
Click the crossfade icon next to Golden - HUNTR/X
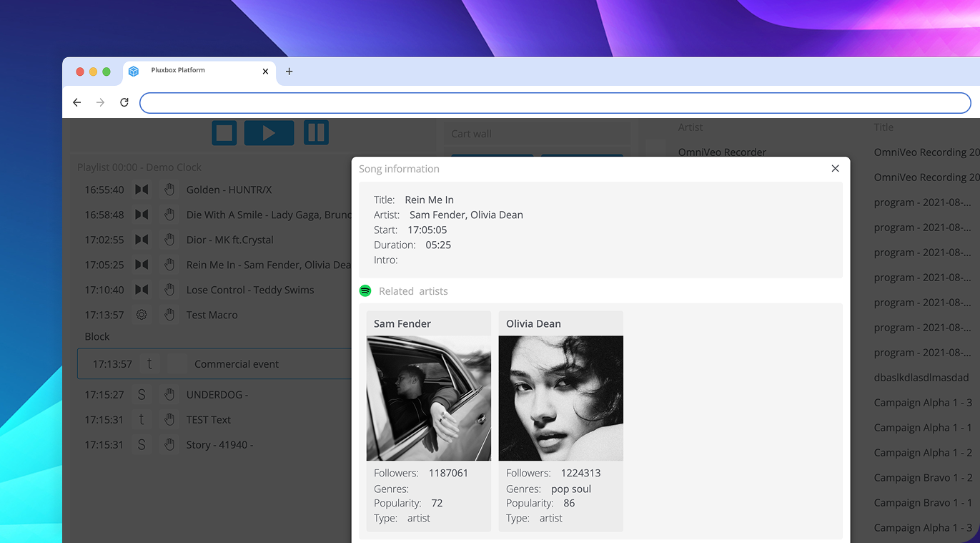coord(142,190)
